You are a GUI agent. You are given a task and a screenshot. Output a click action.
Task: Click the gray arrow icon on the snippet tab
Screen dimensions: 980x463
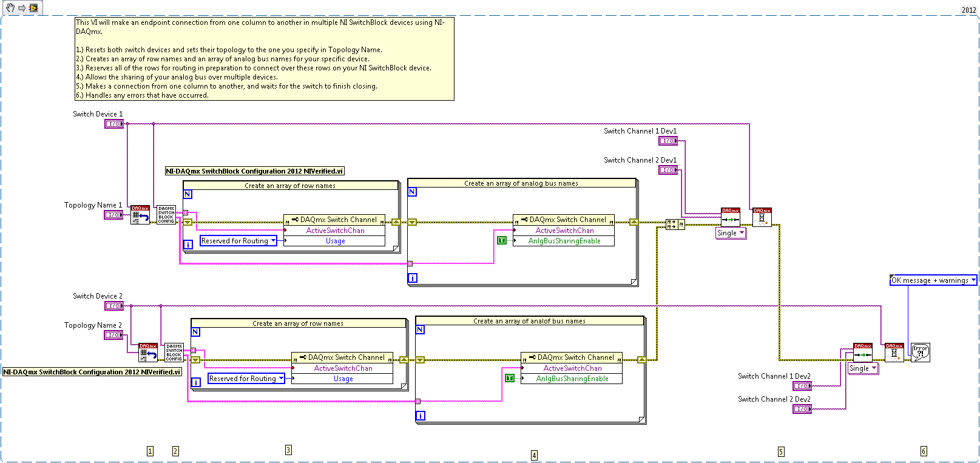[22, 8]
